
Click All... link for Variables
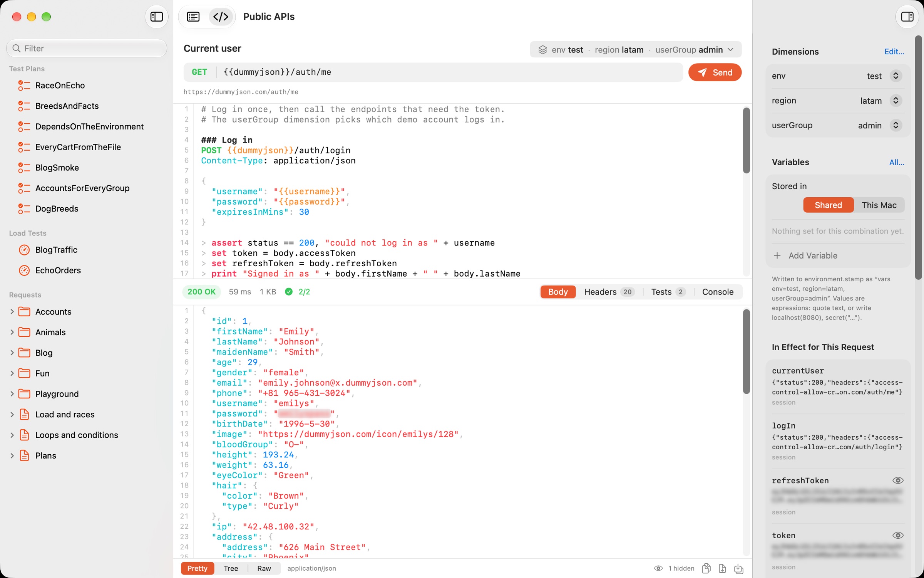pos(896,162)
